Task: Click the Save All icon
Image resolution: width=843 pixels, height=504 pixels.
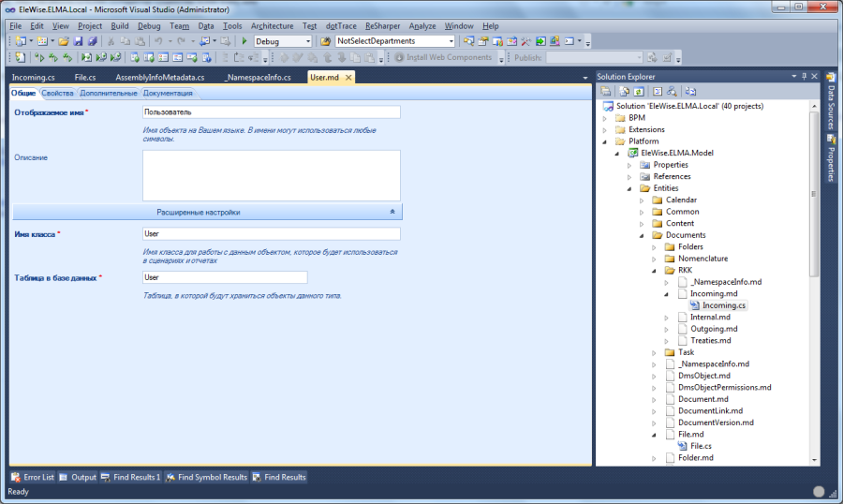Action: (x=93, y=41)
